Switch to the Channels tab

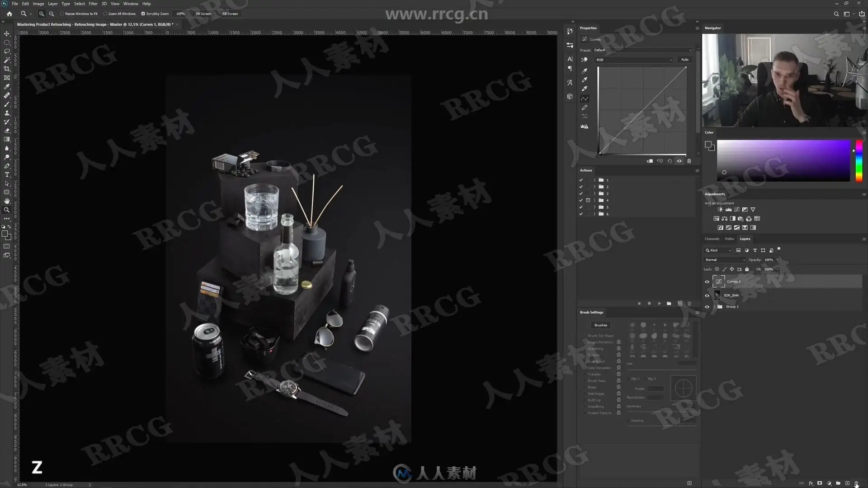click(x=712, y=239)
